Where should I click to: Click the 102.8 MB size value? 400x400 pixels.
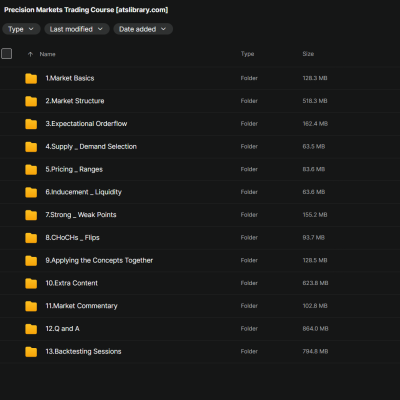tap(315, 306)
